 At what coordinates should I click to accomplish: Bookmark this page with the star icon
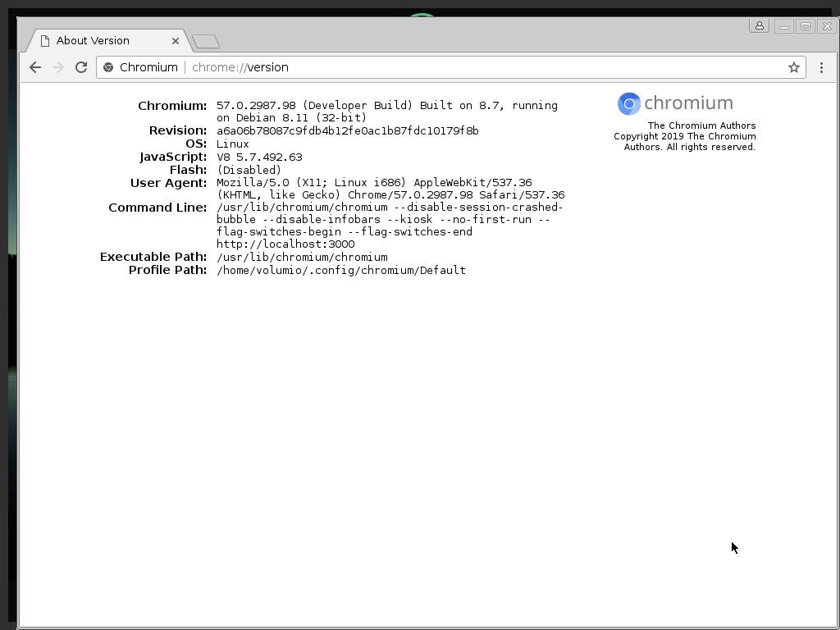coord(793,67)
